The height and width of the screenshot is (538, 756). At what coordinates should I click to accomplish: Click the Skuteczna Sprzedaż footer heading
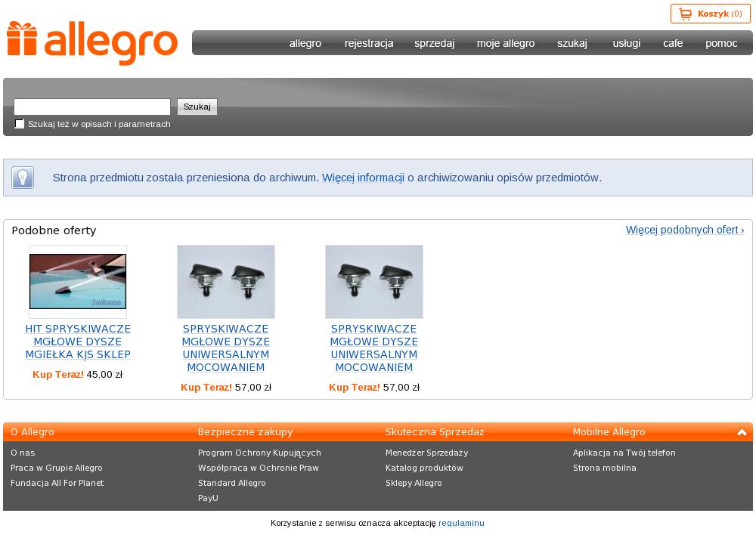click(x=435, y=432)
